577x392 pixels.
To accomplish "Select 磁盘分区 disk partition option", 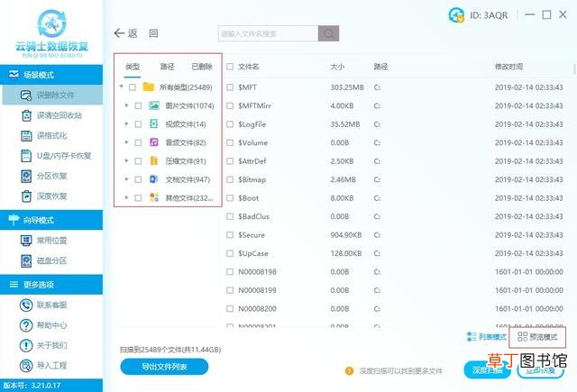I will 44,260.
